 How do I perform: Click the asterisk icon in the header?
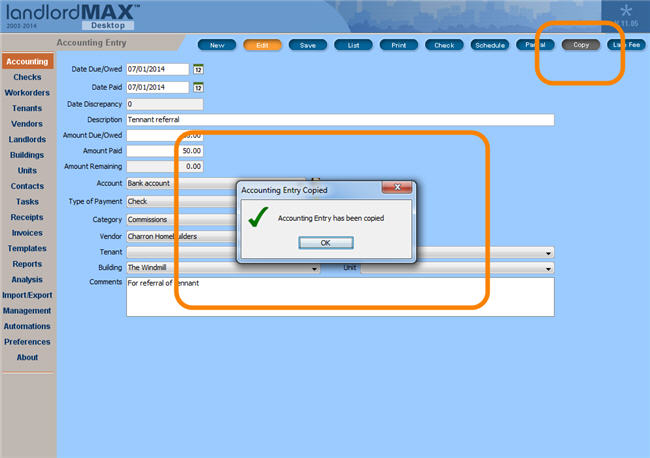click(626, 10)
